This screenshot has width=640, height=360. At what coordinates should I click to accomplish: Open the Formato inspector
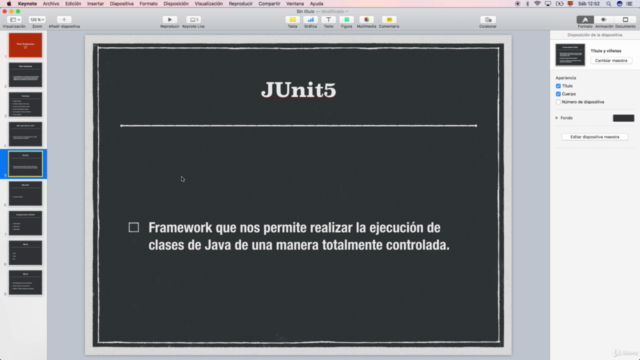[585, 20]
